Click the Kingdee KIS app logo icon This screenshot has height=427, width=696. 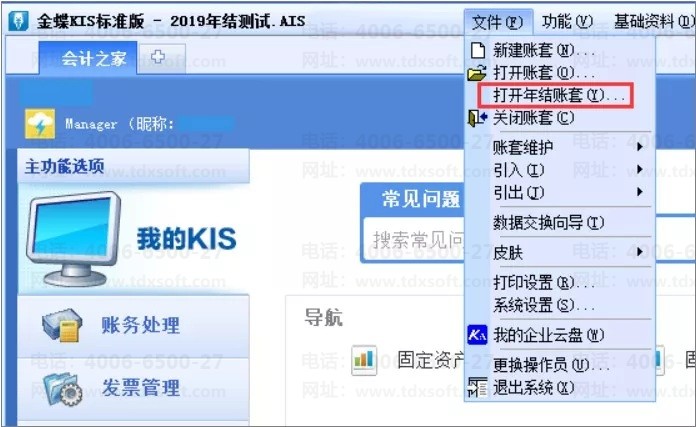point(18,21)
